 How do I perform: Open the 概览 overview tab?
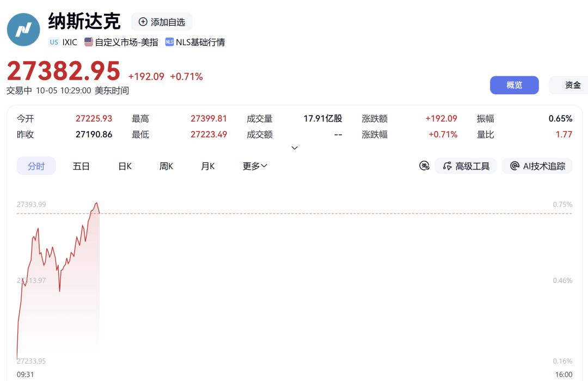coord(514,85)
